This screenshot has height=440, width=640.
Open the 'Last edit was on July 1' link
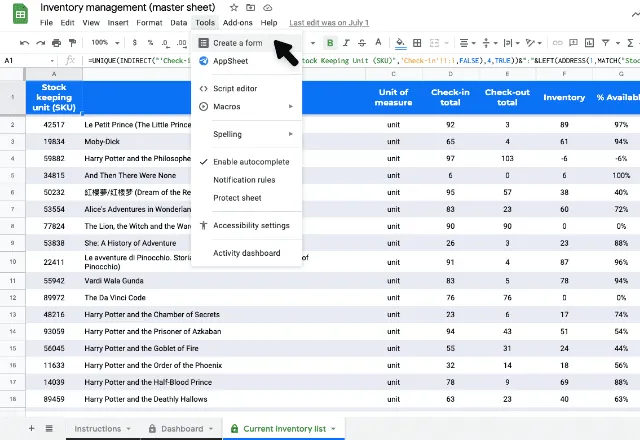(328, 22)
